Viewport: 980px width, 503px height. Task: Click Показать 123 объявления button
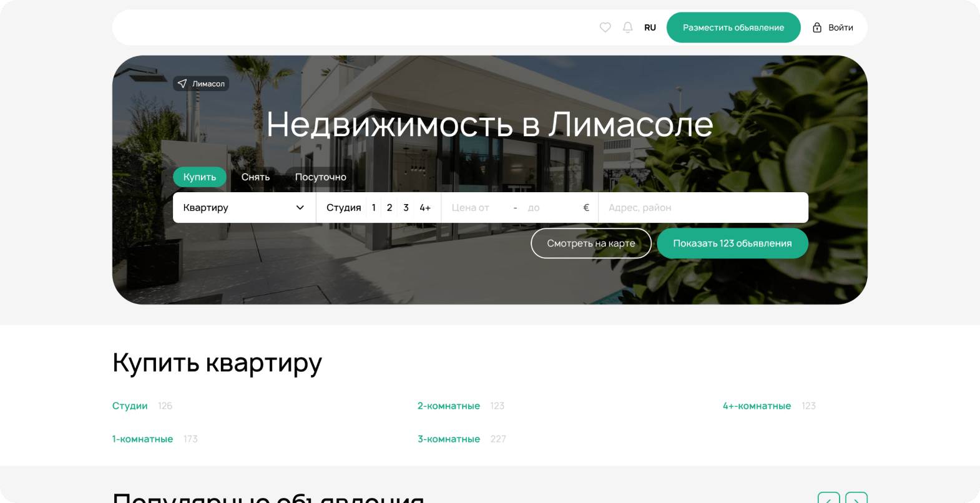tap(732, 243)
